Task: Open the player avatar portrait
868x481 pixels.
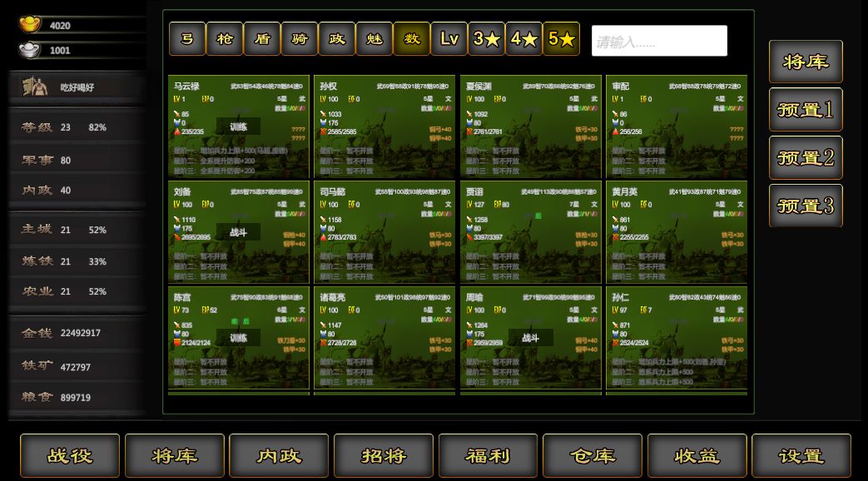Action: (34, 87)
